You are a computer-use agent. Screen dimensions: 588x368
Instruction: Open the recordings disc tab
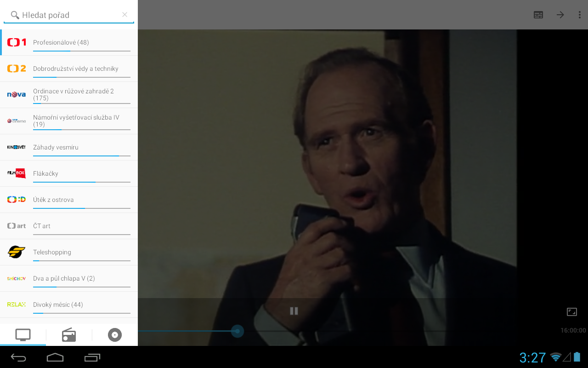[115, 335]
